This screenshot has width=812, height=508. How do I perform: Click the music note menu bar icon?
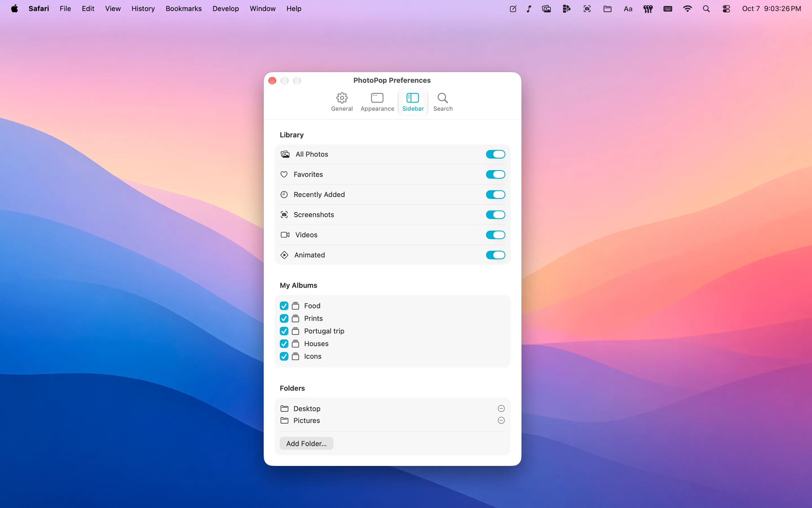[x=529, y=9]
